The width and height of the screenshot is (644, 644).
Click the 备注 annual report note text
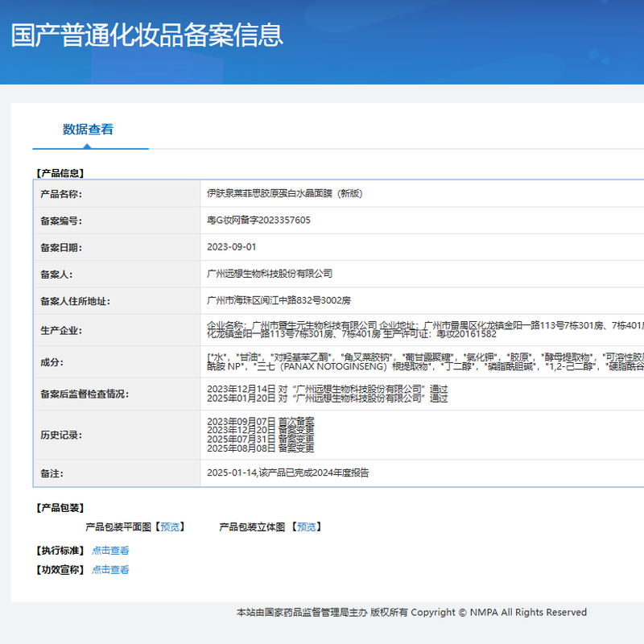click(287, 473)
